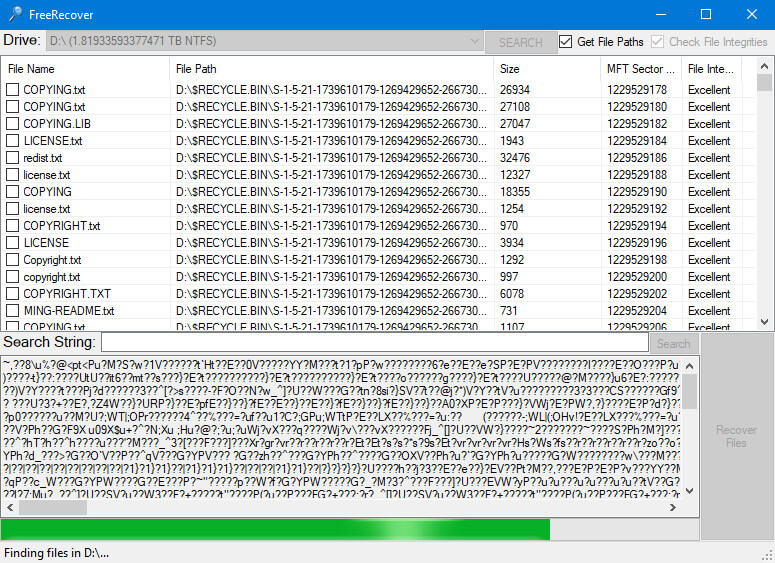Click the file list scroll down arrow

click(764, 322)
